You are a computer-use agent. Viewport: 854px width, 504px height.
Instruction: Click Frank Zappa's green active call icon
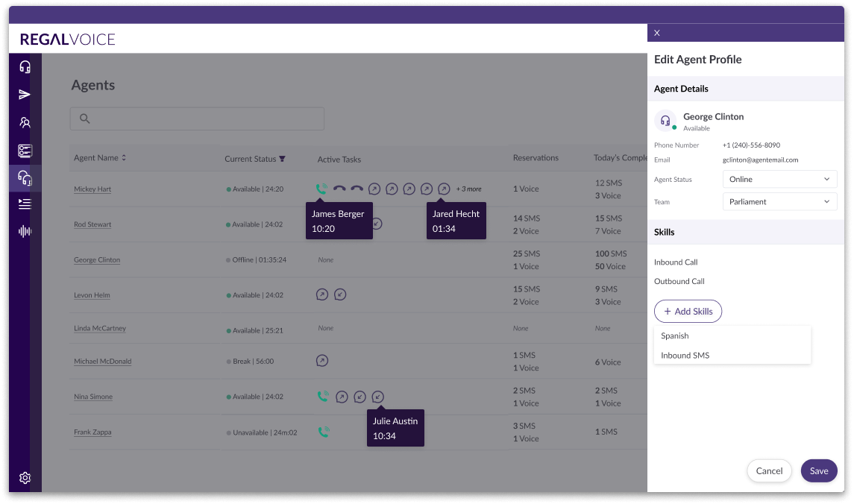(324, 432)
